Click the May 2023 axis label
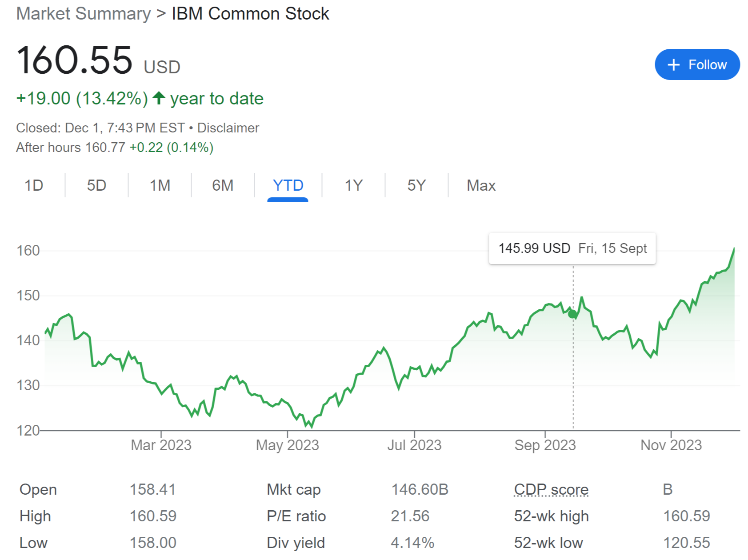 (287, 445)
